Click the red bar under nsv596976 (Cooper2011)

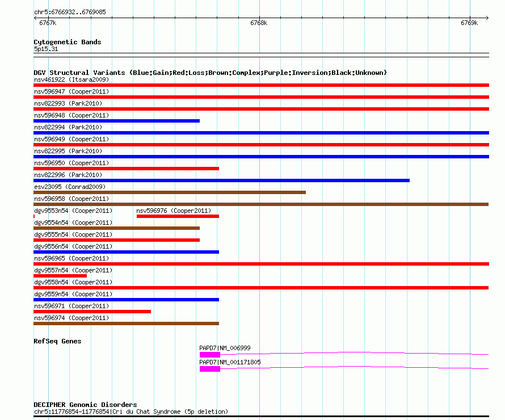tap(178, 216)
